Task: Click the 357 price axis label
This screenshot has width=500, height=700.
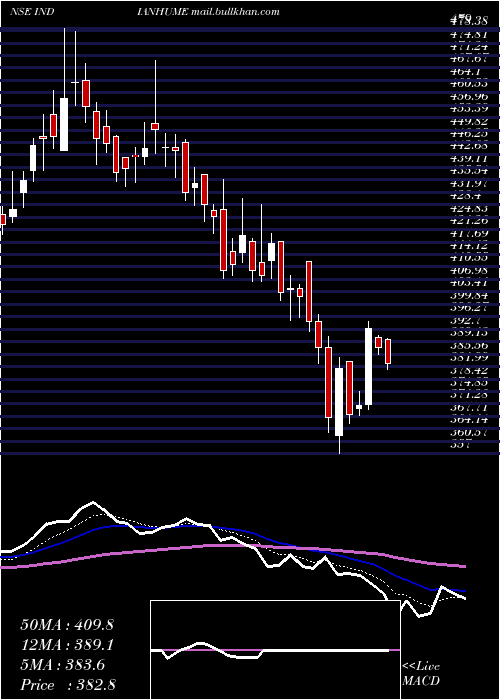Action: tap(460, 445)
